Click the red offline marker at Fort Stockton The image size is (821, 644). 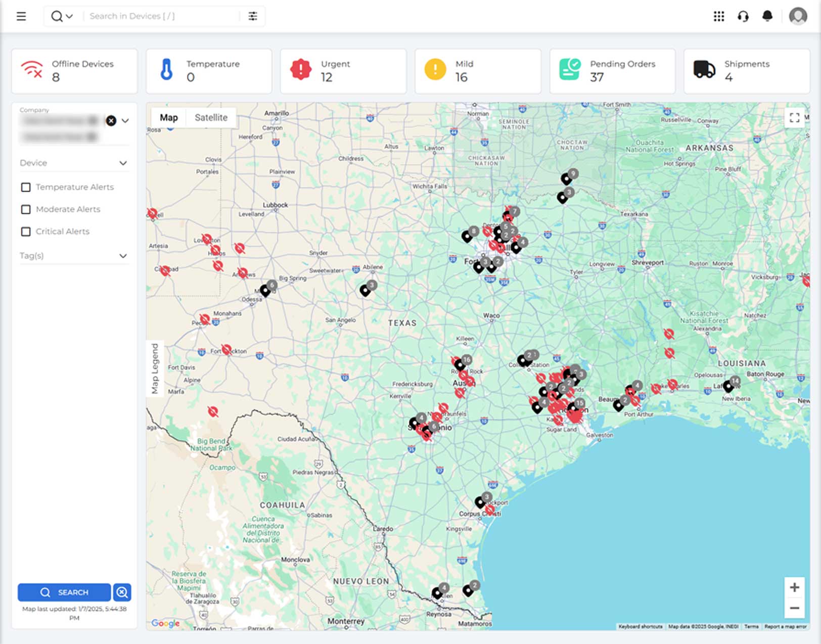click(227, 349)
